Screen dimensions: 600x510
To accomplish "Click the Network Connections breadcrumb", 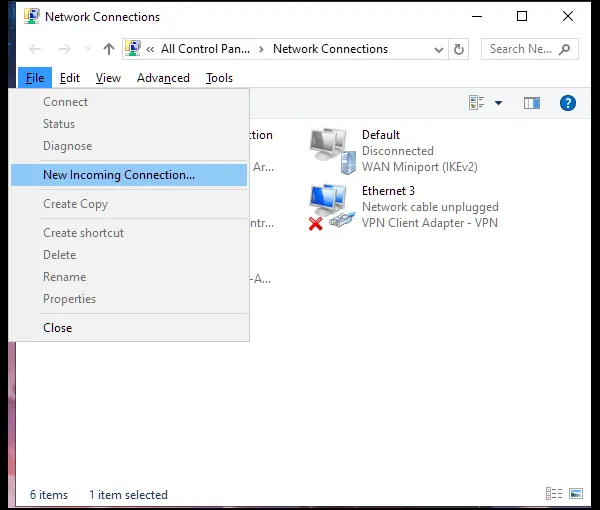I will tap(330, 49).
